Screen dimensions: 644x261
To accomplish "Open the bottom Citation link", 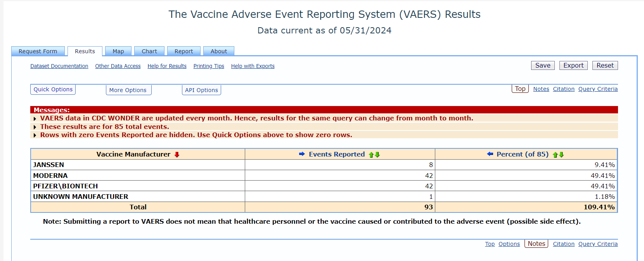I will 564,244.
